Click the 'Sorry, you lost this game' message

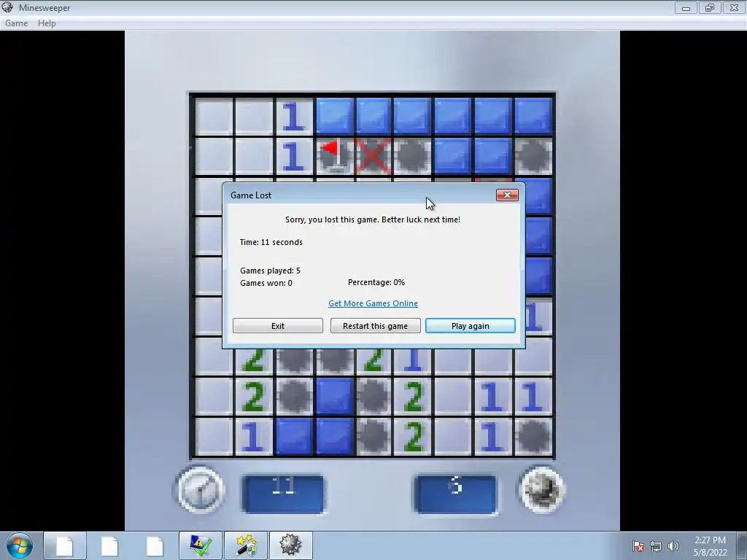tap(373, 219)
